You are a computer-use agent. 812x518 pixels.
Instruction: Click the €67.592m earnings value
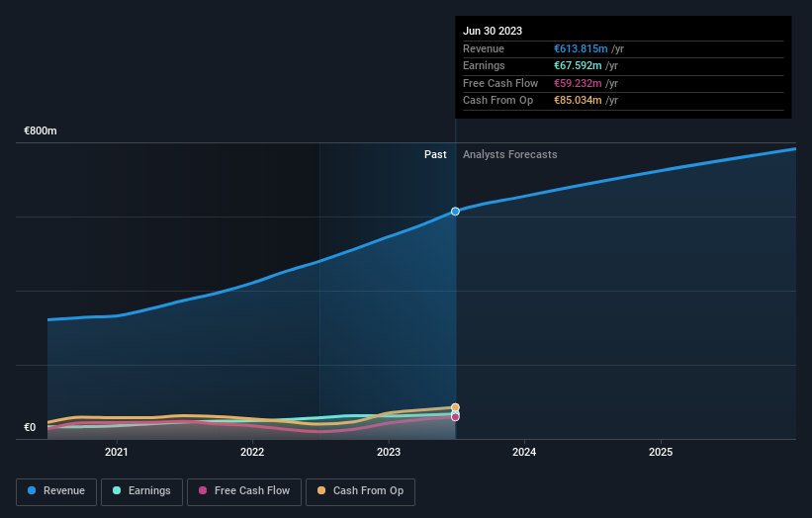578,65
